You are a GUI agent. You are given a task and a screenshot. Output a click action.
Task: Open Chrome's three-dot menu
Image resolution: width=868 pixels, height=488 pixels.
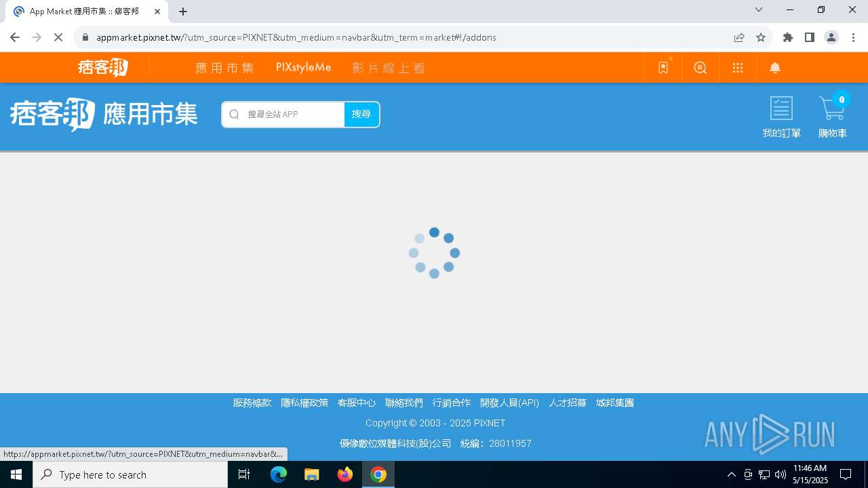(853, 37)
